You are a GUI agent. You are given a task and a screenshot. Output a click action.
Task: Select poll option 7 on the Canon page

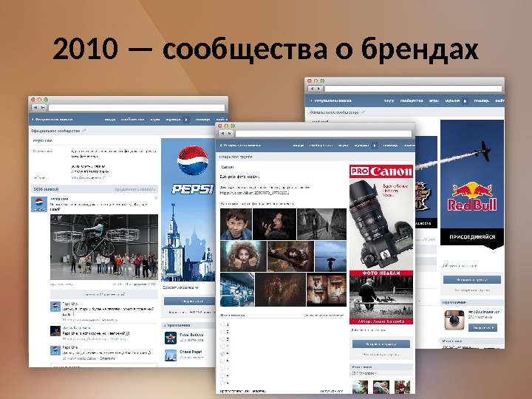tap(222, 368)
